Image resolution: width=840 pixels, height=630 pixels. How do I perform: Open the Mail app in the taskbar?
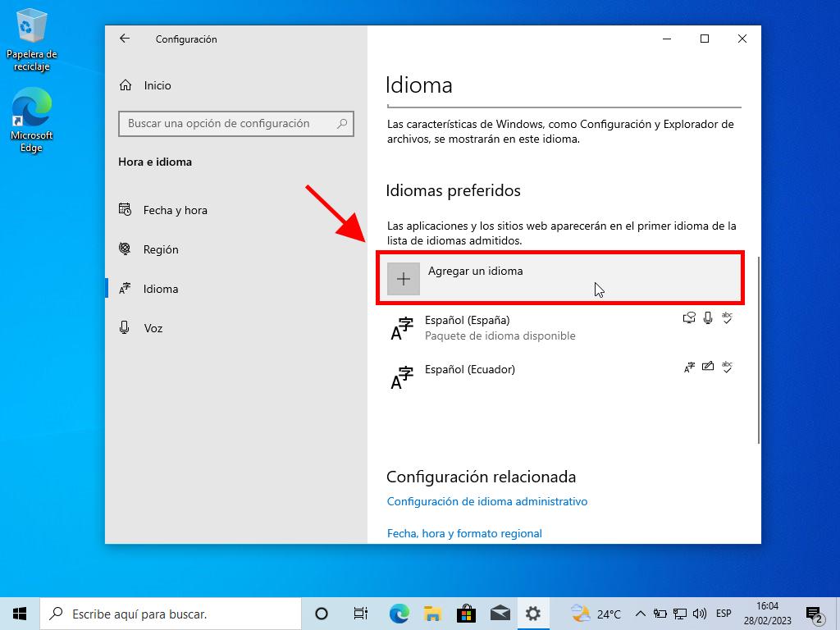coord(500,613)
